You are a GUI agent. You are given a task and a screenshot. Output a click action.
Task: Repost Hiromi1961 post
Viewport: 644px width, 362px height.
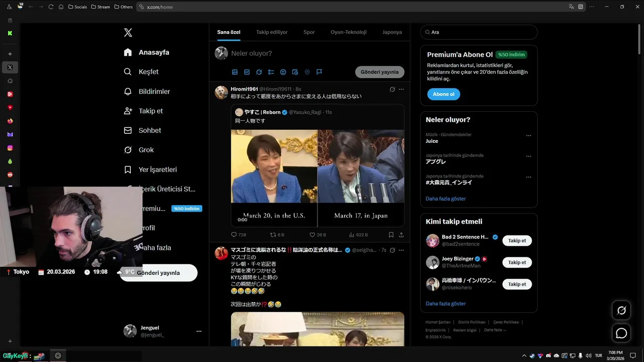[x=277, y=235]
